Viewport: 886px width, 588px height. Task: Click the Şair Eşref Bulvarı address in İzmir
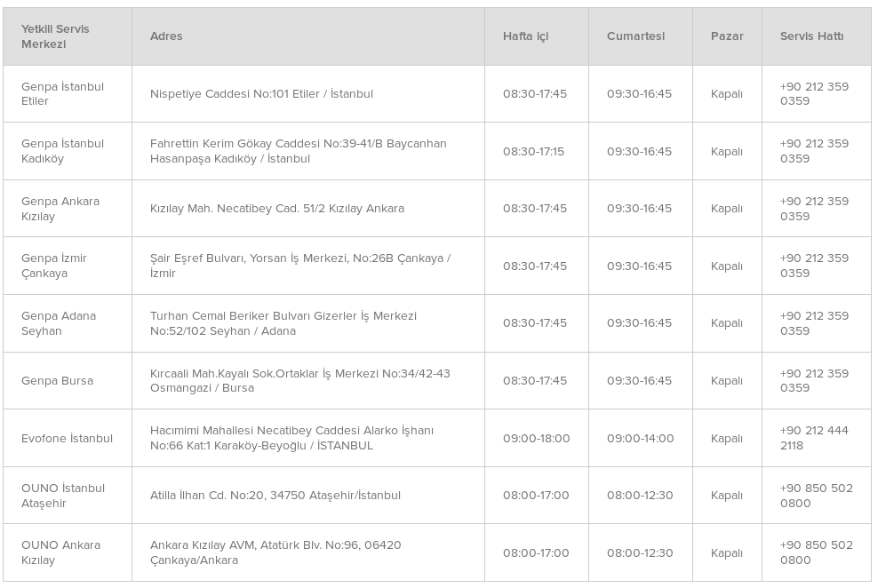point(300,266)
